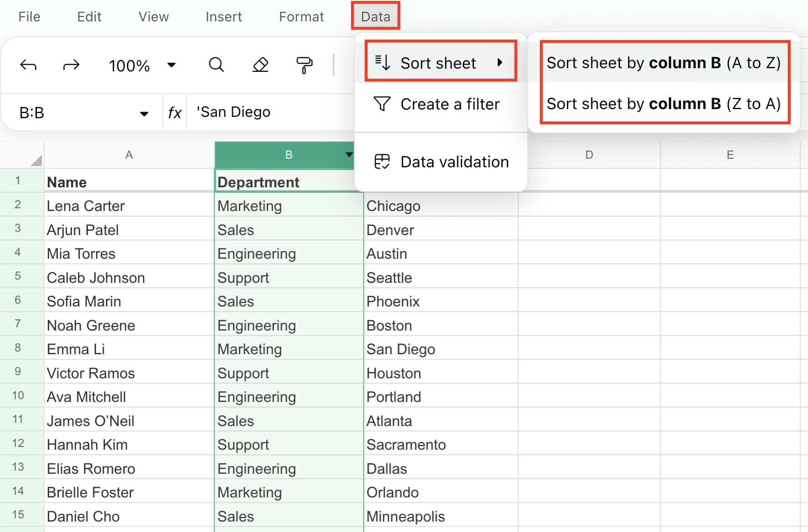Open the Format menu
The width and height of the screenshot is (808, 532).
coord(301,16)
